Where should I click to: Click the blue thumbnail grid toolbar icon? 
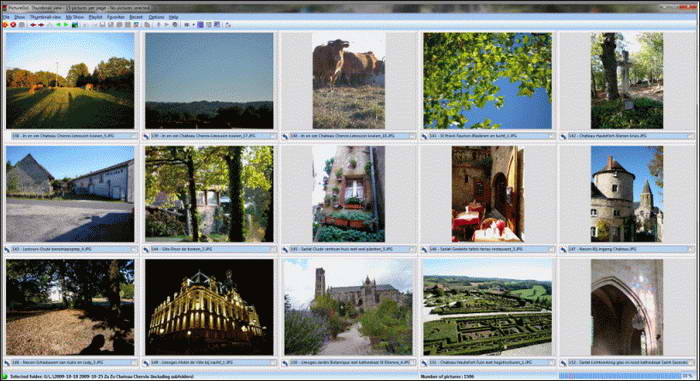point(200,25)
